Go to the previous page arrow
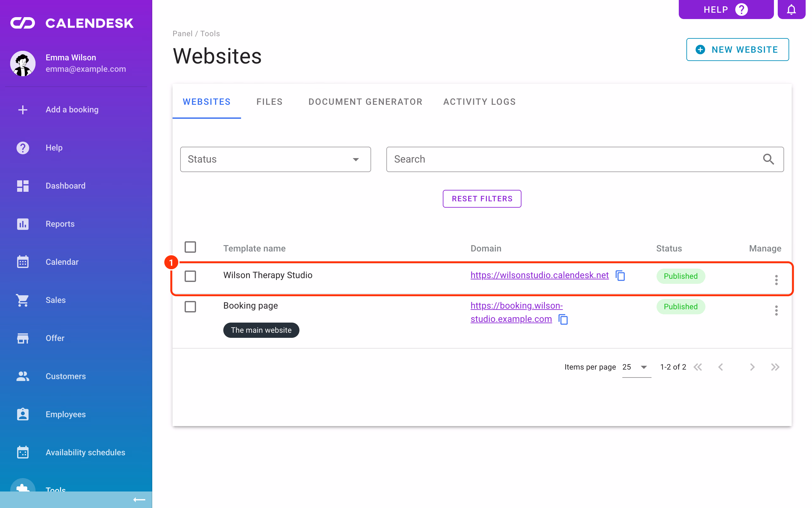Screen dimensions: 812x508 tap(720, 367)
